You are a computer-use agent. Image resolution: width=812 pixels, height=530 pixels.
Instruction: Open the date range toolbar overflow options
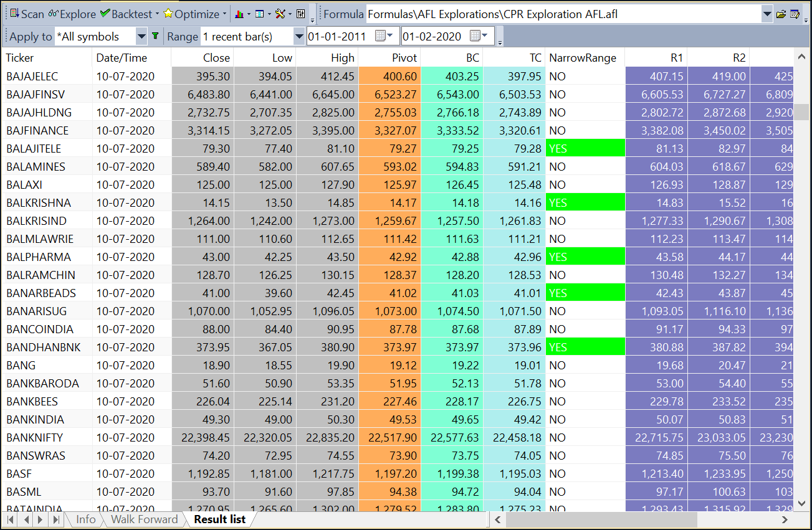(x=500, y=41)
